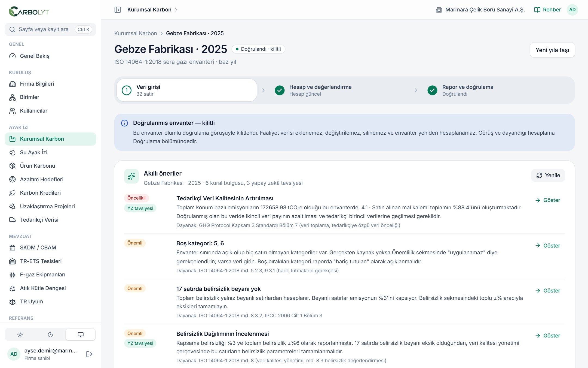The width and height of the screenshot is (588, 368).
Task: Open Ürün Karbonu package icon
Action: pyautogui.click(x=13, y=166)
